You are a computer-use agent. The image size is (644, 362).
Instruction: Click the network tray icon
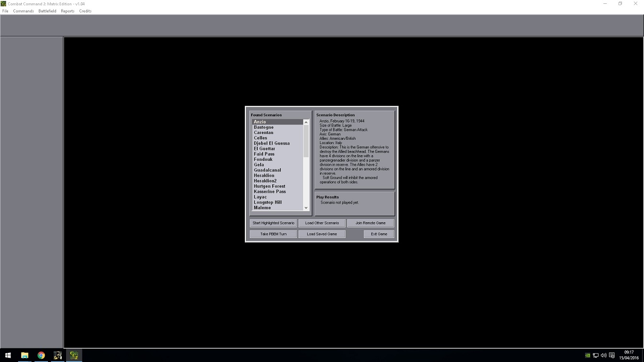pos(596,355)
